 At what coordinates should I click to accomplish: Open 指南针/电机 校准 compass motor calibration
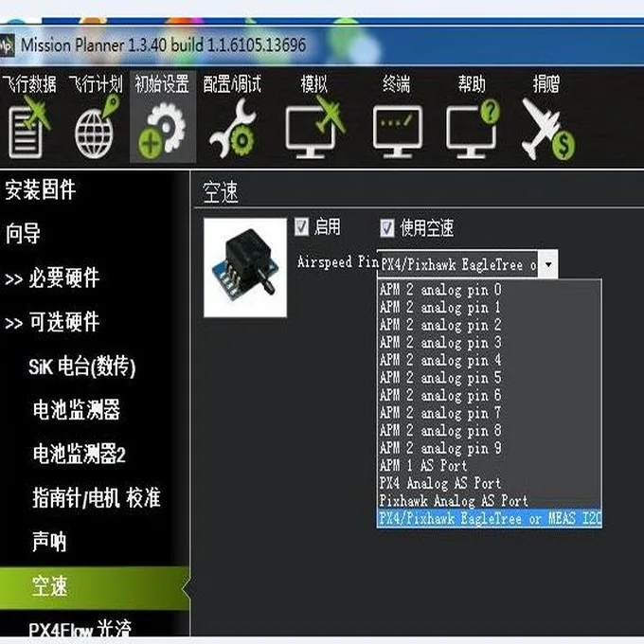click(97, 498)
